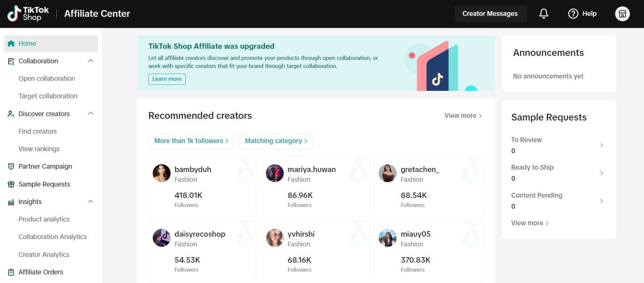Collapse the Discover creators section chevron

(x=90, y=114)
